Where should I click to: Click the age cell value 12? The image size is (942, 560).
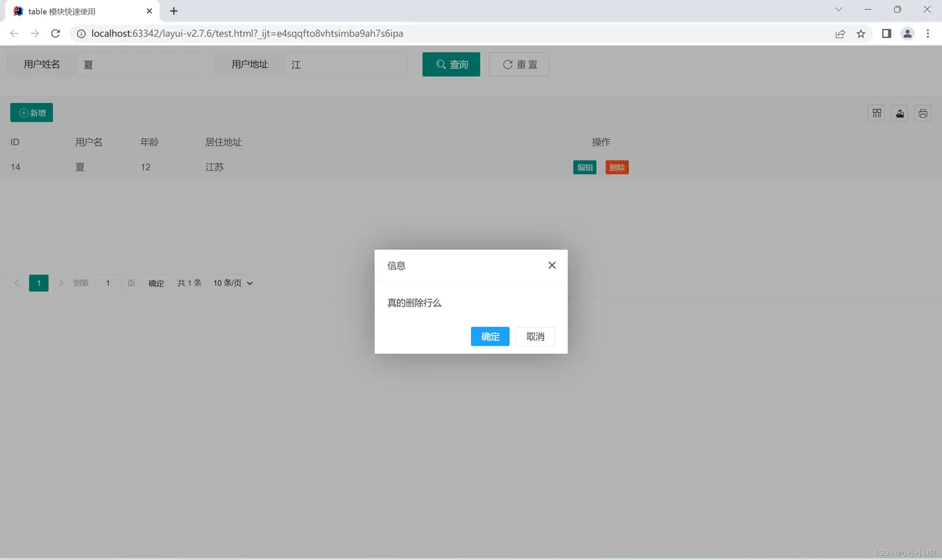click(x=145, y=167)
